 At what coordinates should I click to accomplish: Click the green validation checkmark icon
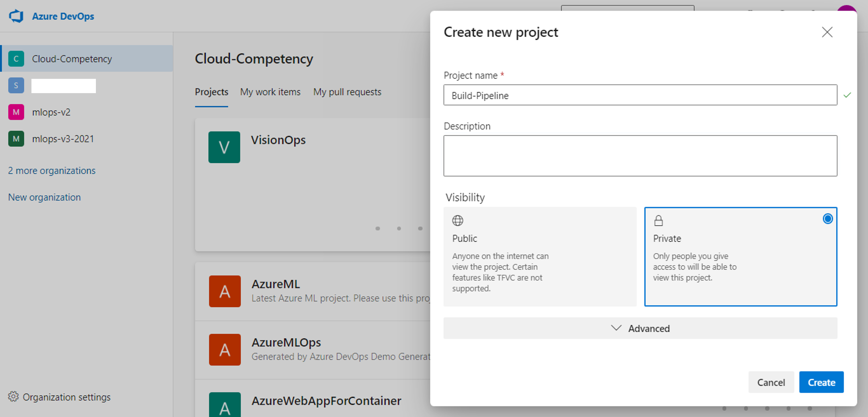(x=847, y=95)
